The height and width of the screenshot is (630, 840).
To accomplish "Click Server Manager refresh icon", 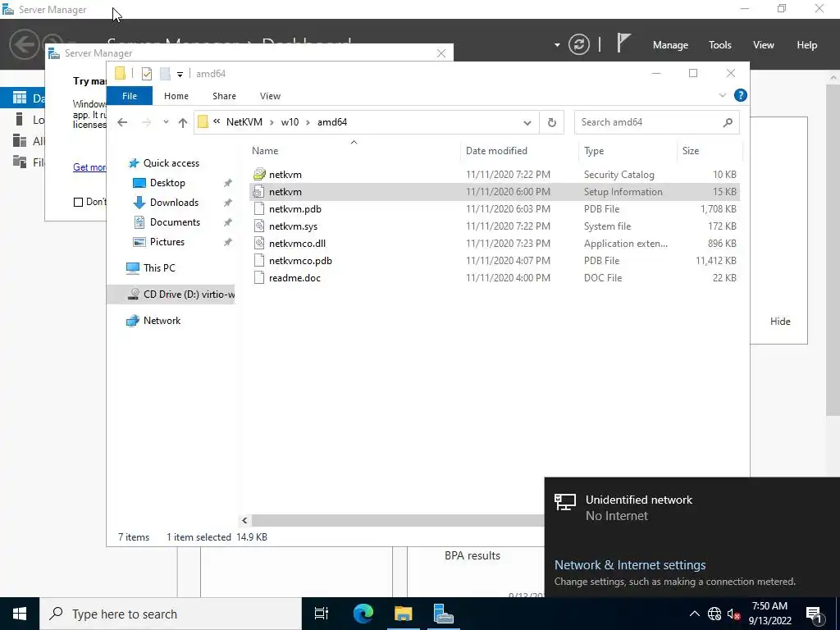I will [x=579, y=44].
